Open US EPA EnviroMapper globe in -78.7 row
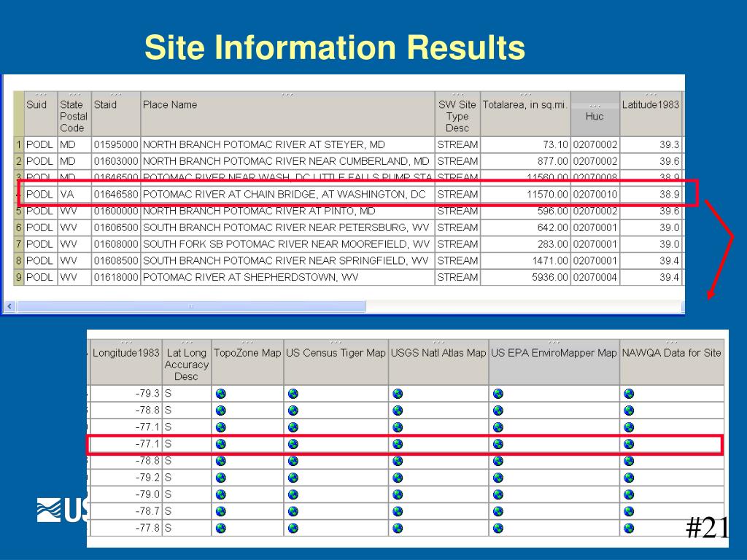 click(498, 511)
